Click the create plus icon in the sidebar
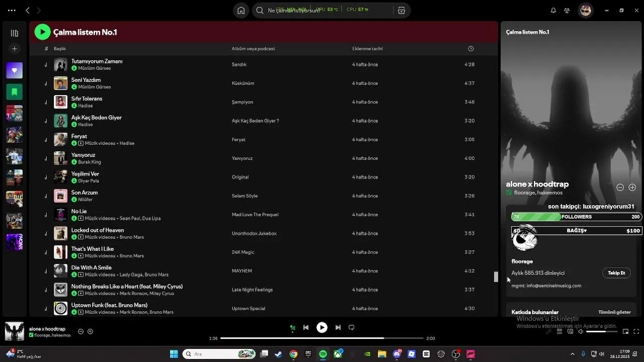The height and width of the screenshot is (362, 644). point(15,49)
